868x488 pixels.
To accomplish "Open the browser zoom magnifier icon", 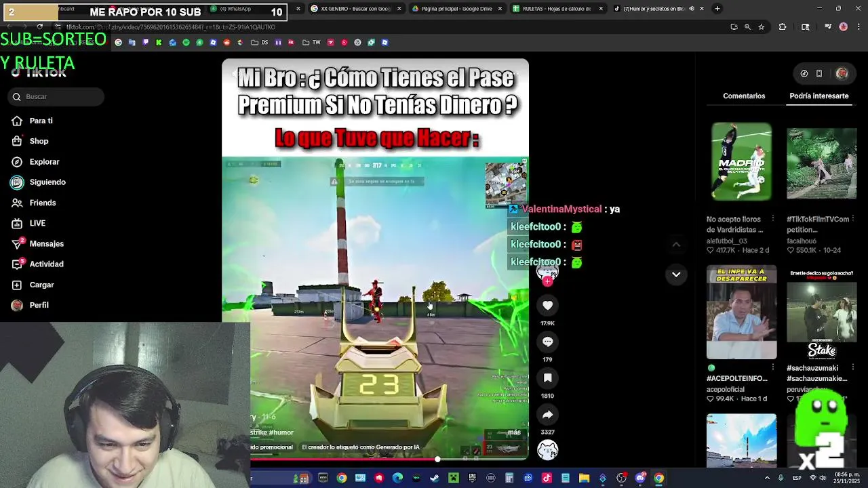I will pos(747,27).
